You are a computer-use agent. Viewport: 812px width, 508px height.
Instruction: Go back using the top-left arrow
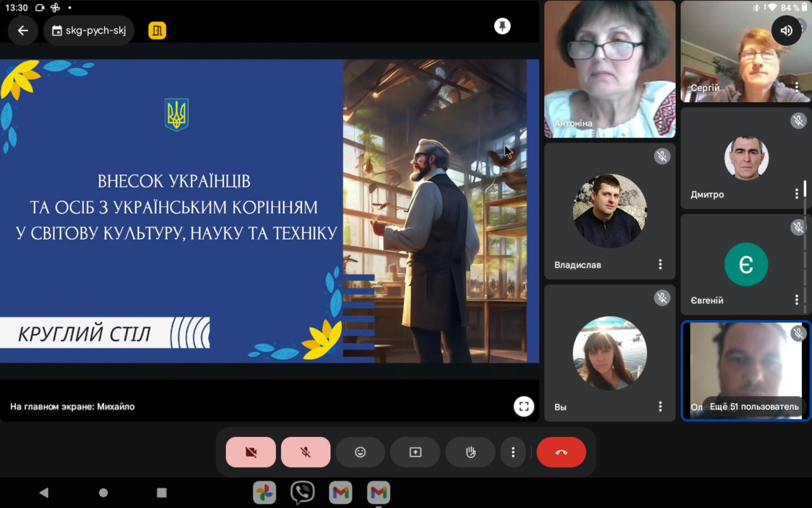[23, 30]
